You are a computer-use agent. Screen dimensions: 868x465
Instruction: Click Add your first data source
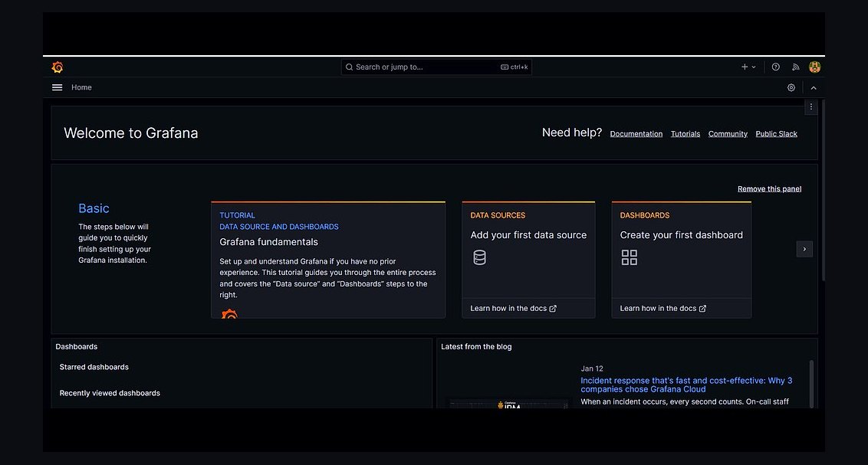click(528, 235)
